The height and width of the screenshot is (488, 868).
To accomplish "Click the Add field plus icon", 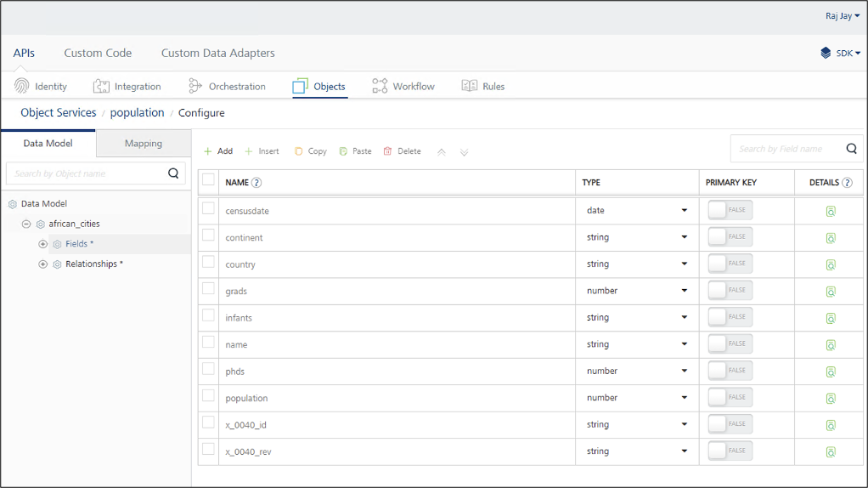I will 208,151.
